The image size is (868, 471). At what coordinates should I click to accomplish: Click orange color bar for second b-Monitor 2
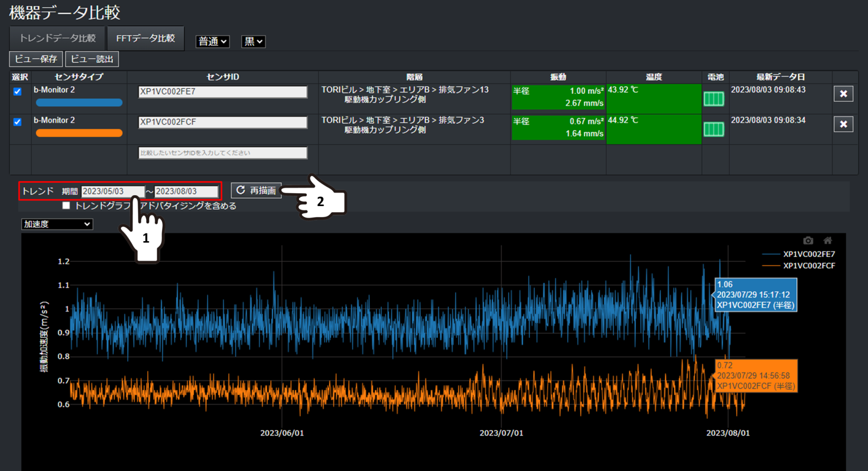[x=79, y=133]
